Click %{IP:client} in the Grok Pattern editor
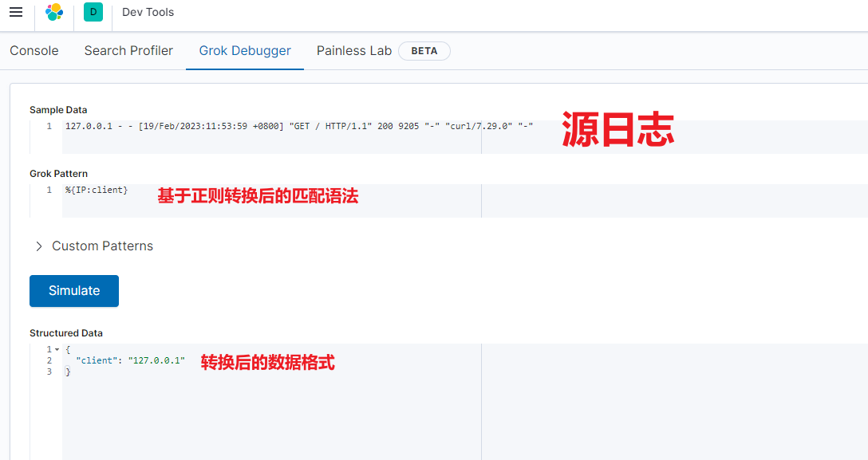868x460 pixels. pos(97,190)
